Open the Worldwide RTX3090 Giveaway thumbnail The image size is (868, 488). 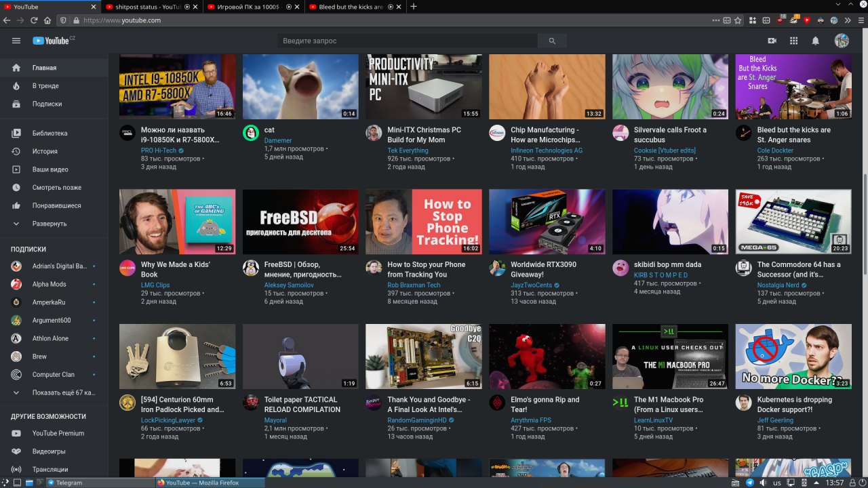[547, 222]
